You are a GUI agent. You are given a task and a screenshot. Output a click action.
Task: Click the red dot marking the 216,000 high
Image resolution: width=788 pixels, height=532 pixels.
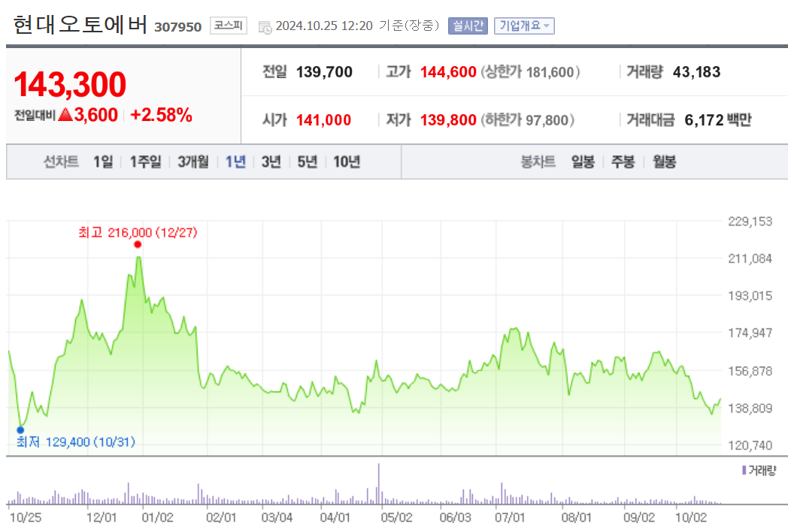[x=138, y=244]
